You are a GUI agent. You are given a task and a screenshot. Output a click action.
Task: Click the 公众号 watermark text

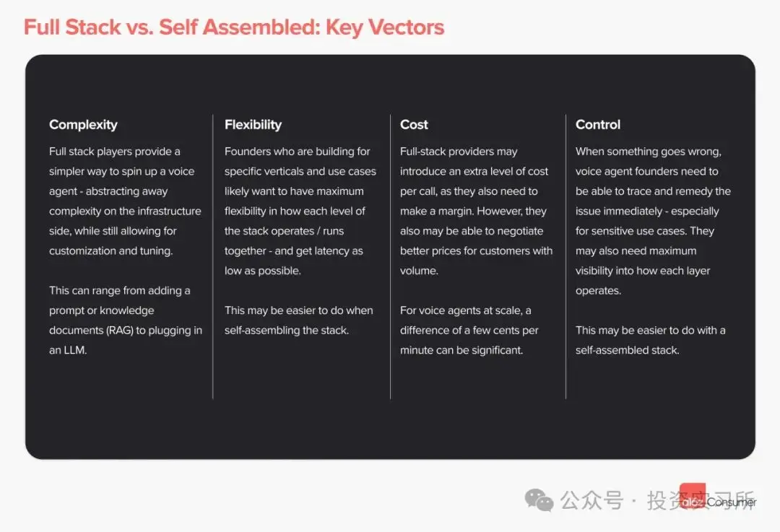click(591, 501)
